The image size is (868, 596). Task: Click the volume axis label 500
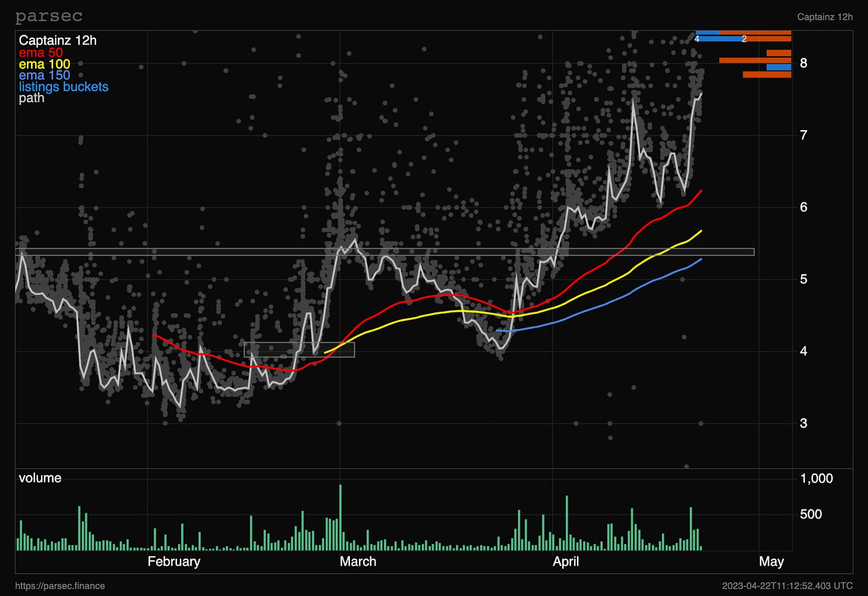click(811, 514)
